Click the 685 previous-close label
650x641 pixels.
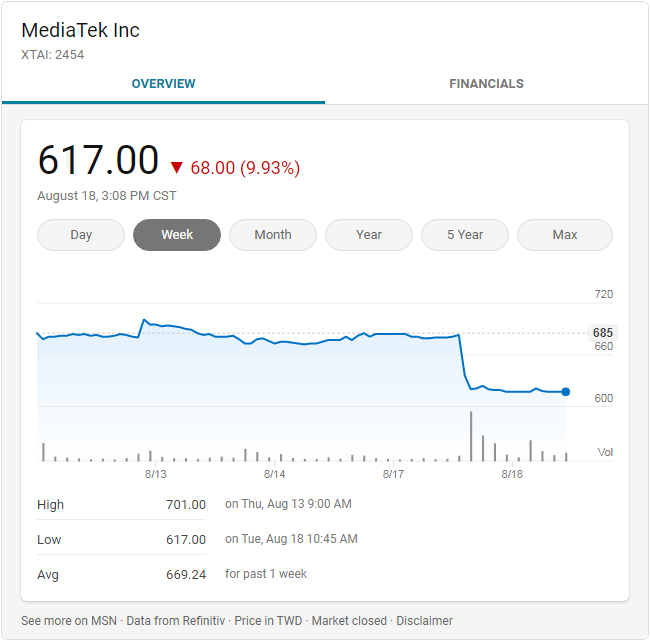pyautogui.click(x=602, y=333)
